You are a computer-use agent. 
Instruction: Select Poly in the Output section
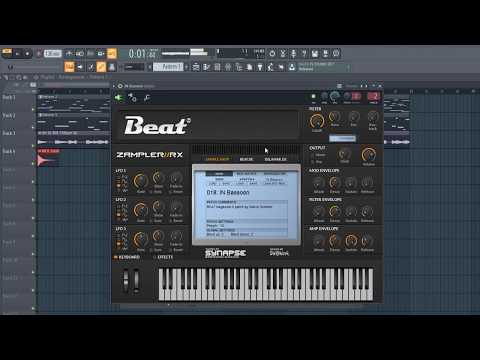tap(317, 162)
